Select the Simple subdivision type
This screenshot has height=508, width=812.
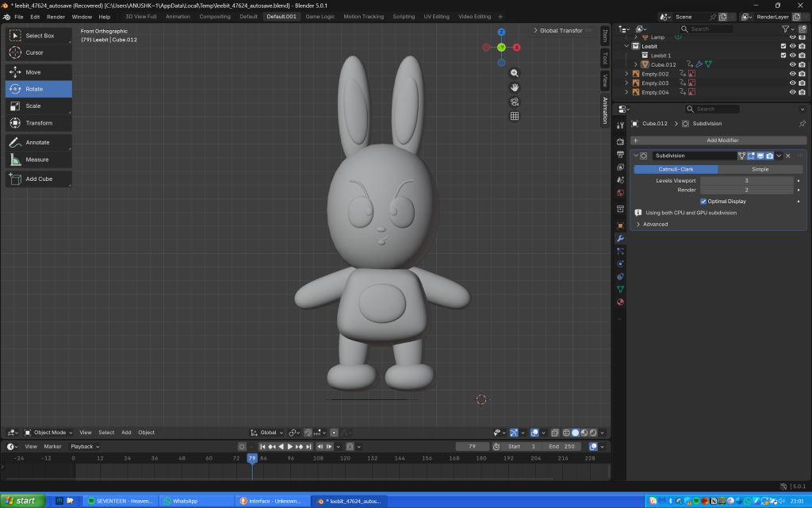pos(760,169)
